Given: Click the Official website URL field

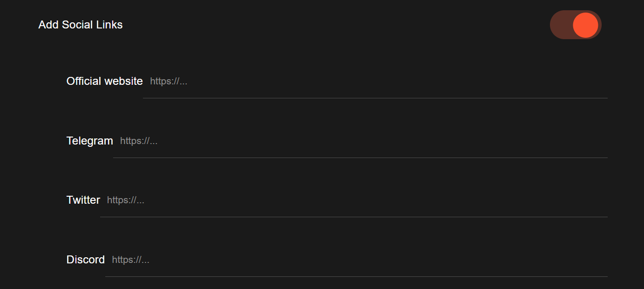Looking at the screenshot, I should pyautogui.click(x=375, y=82).
